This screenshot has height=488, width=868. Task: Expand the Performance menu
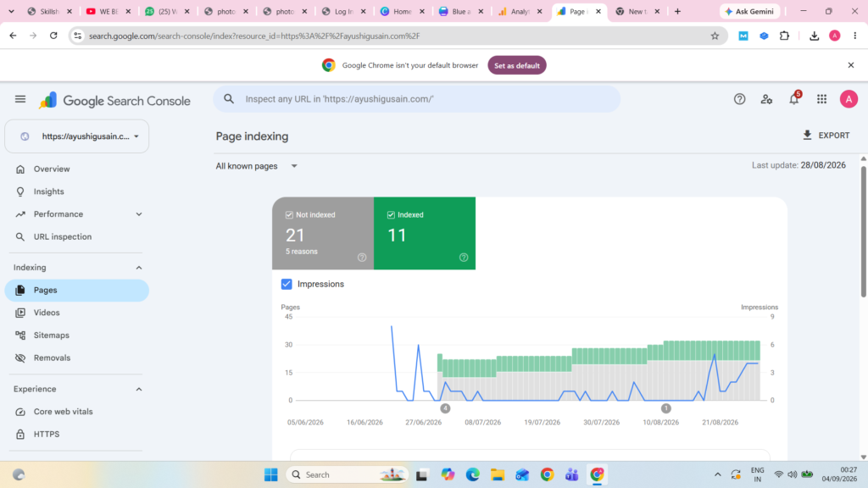[139, 214]
